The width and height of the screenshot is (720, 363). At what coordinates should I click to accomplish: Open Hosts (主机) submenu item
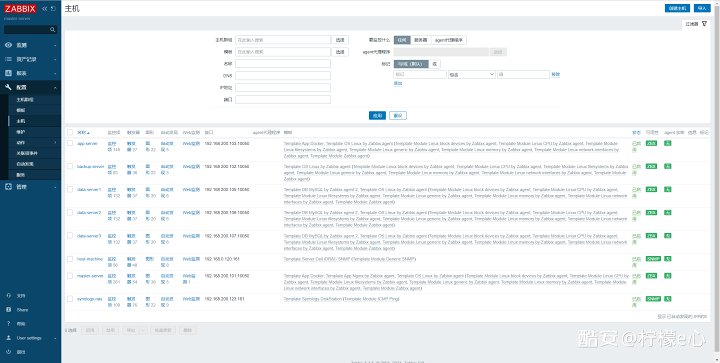click(21, 121)
